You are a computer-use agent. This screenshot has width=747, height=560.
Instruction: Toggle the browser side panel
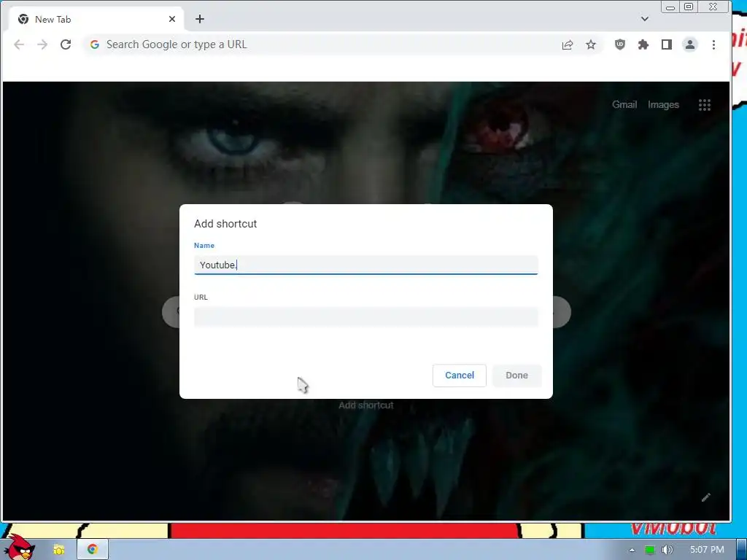667,44
